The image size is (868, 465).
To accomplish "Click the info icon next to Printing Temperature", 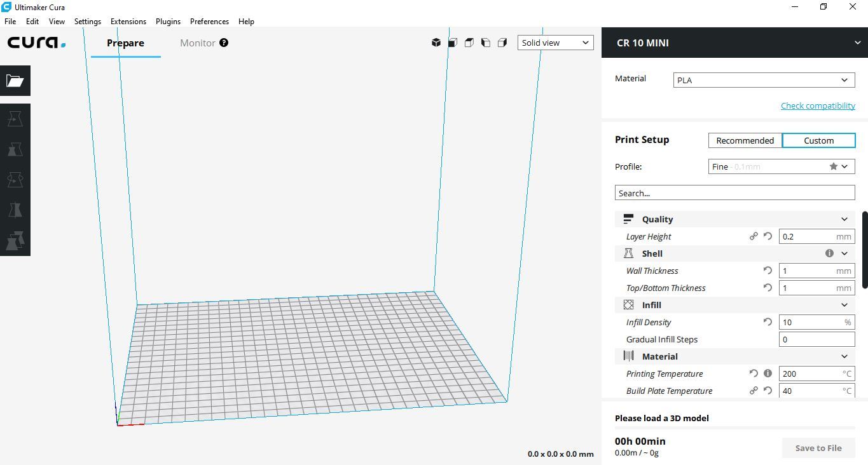I will coord(768,374).
